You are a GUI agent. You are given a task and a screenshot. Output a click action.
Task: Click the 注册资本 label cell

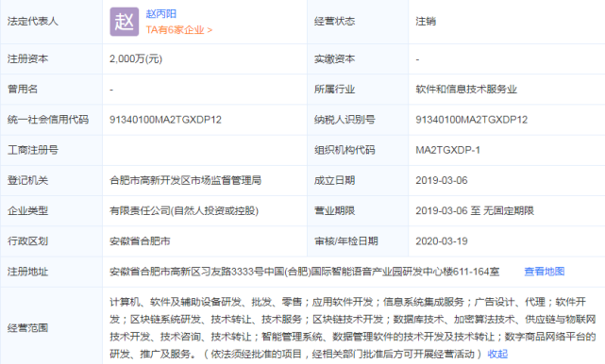pos(51,59)
